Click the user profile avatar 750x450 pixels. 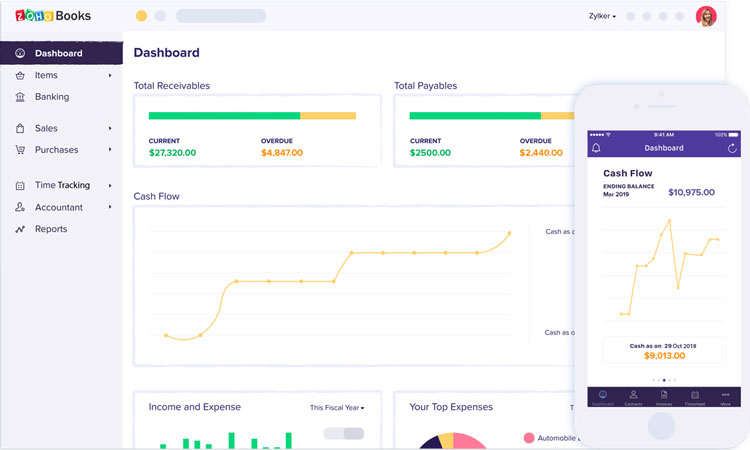(x=706, y=16)
